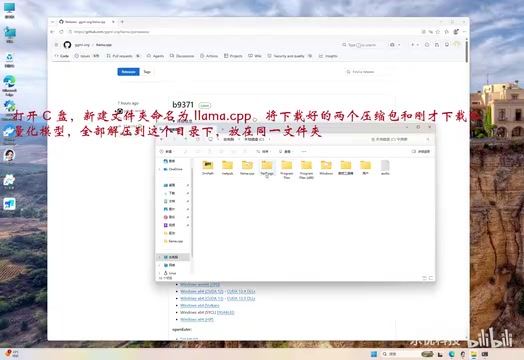Screen dimensions: 524x360
Task: Click the blue Releases button
Action: 128,72
